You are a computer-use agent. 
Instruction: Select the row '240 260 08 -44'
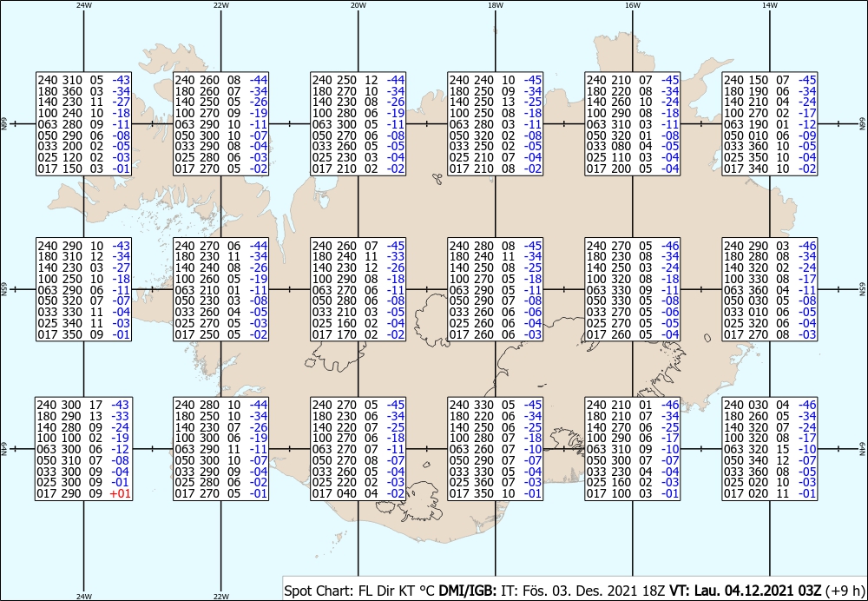tap(220, 80)
